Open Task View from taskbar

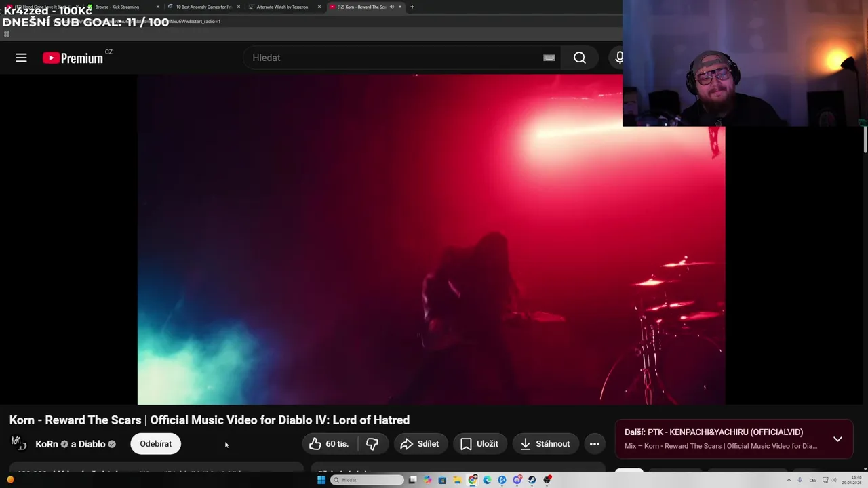coord(412,480)
